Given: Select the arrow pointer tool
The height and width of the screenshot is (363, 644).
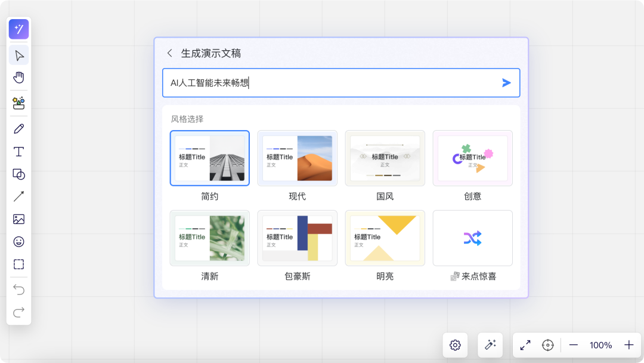Looking at the screenshot, I should click(x=18, y=56).
